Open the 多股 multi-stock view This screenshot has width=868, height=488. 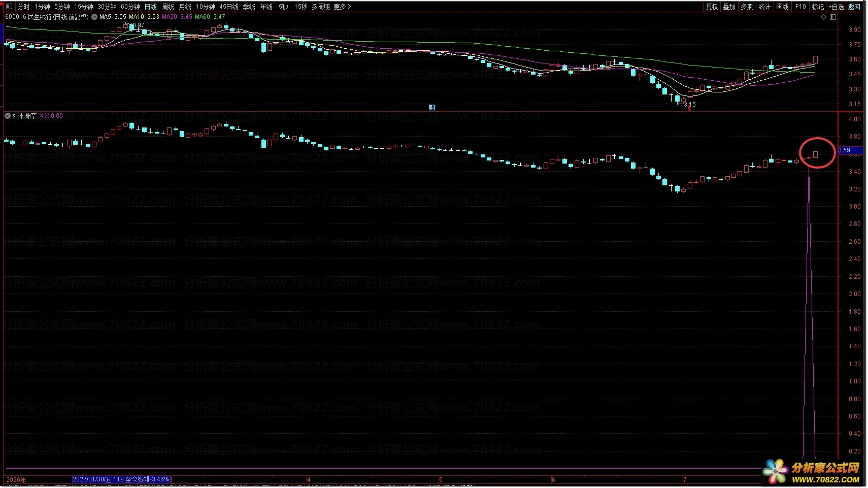click(747, 7)
